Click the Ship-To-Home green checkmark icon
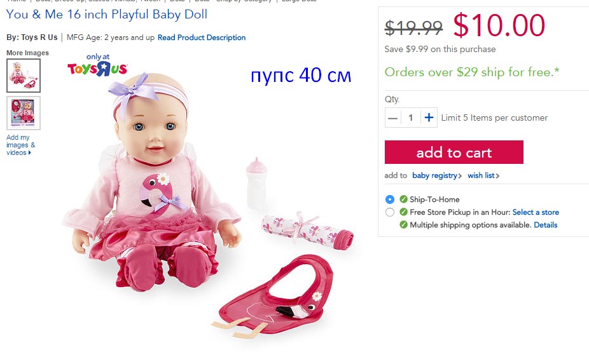Viewport: 589px width, 364px height. click(403, 199)
